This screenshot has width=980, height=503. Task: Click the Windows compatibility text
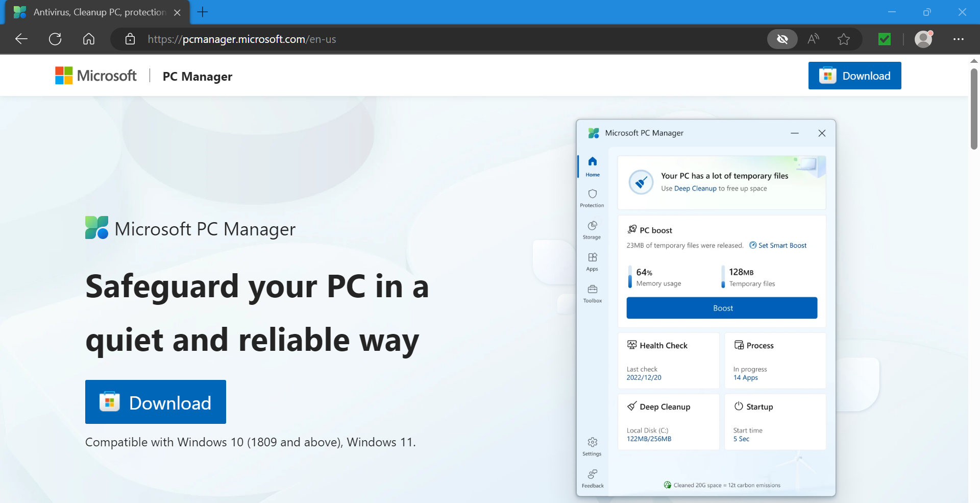[251, 442]
